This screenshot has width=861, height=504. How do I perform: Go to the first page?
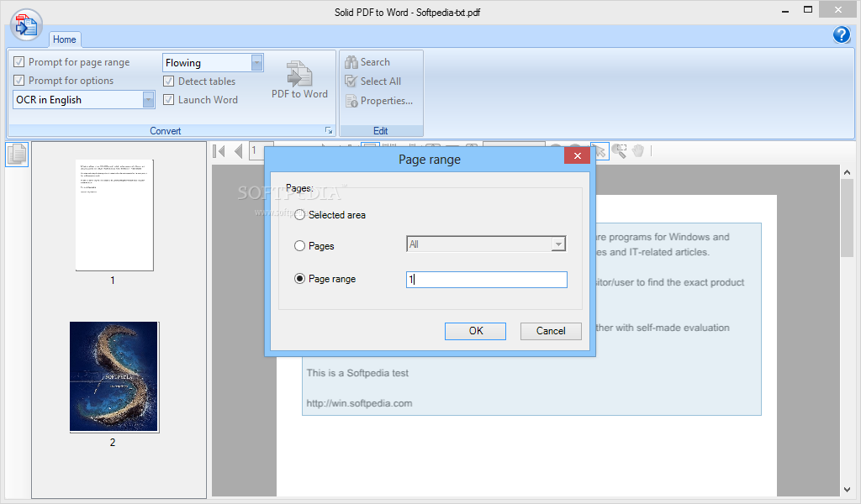coord(219,151)
